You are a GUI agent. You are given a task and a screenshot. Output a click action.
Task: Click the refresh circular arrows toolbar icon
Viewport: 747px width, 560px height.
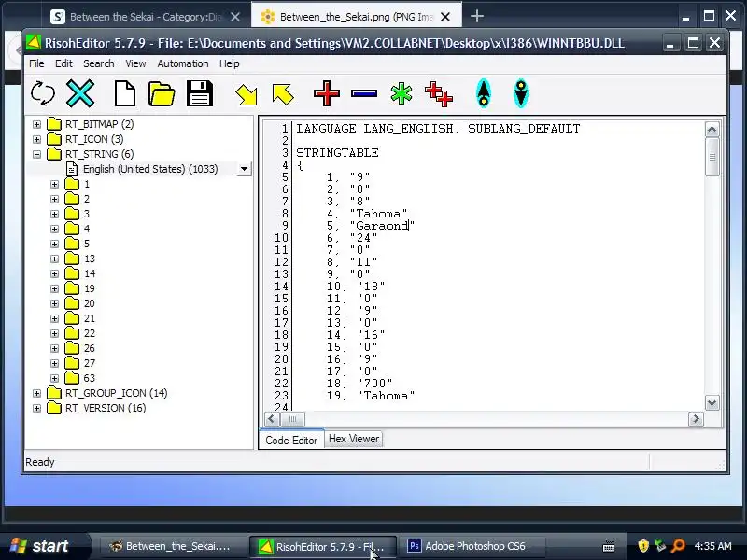43,92
